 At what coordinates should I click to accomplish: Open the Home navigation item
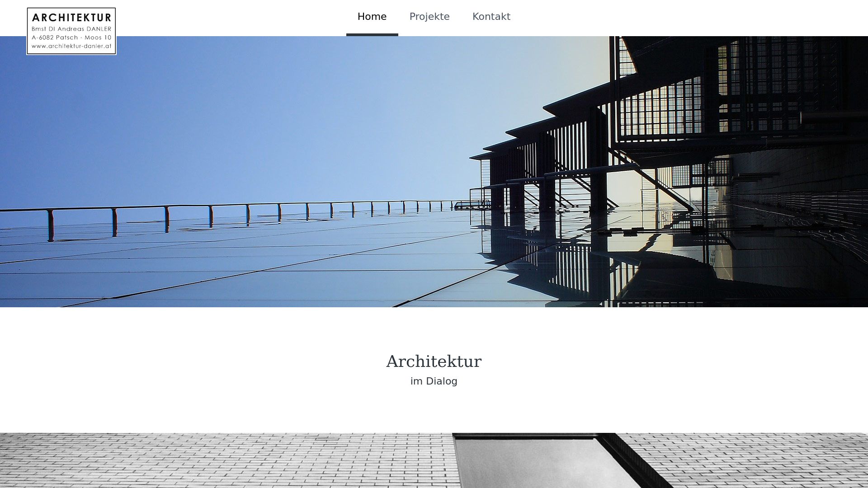(372, 17)
